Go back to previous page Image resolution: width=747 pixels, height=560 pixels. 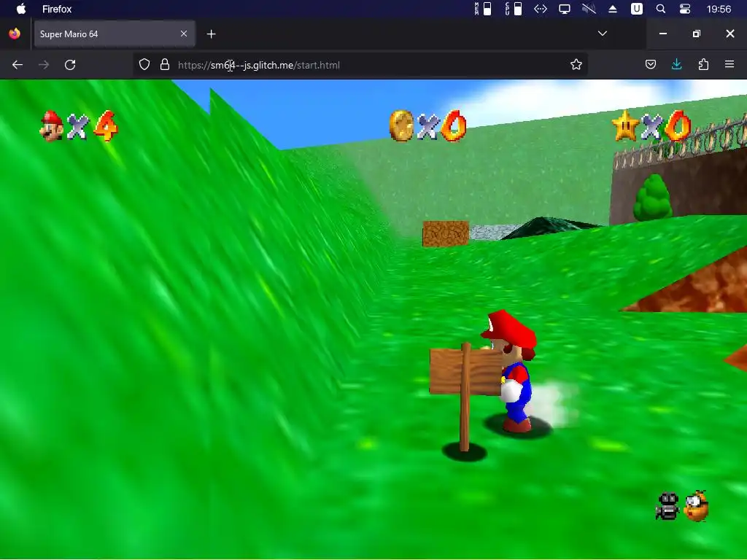click(18, 65)
